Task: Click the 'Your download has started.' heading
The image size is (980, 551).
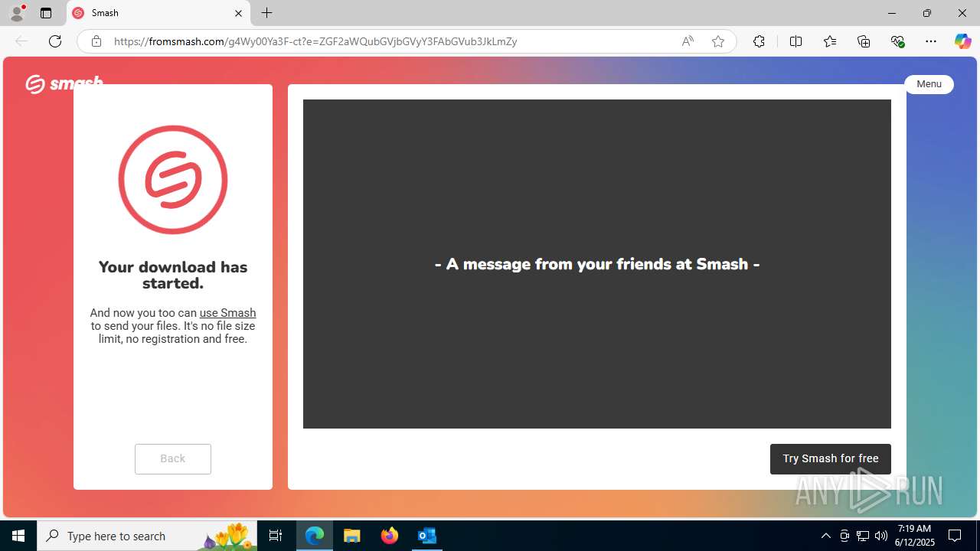Action: 173,275
